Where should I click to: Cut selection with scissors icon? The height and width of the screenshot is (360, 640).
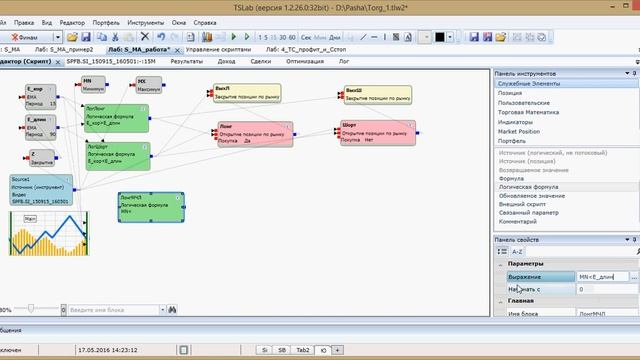(x=115, y=37)
